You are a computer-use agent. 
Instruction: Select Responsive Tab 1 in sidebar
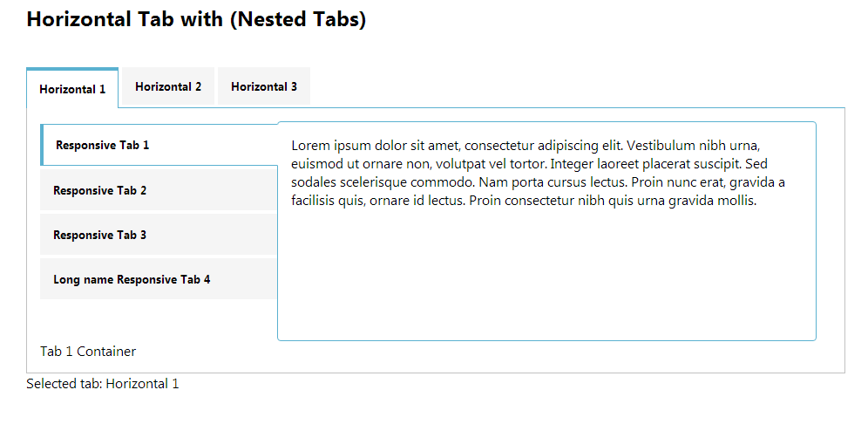point(159,145)
